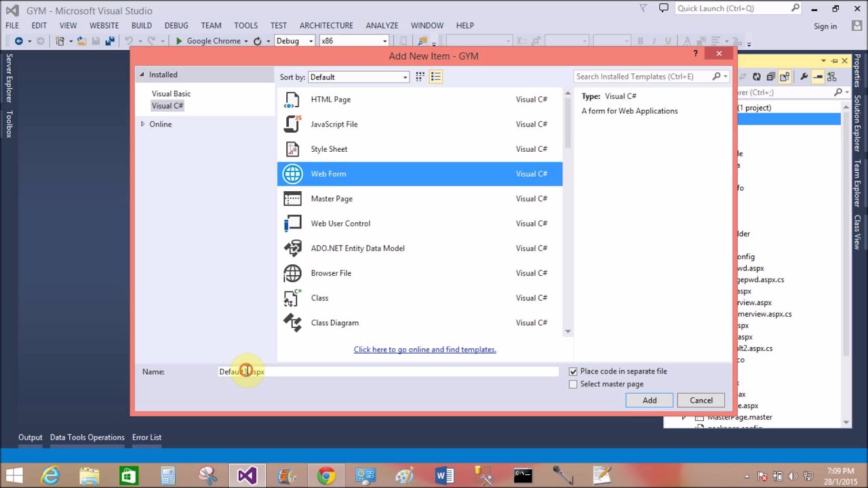
Task: Open the Google Chrome browser selector arrow
Action: click(x=245, y=41)
